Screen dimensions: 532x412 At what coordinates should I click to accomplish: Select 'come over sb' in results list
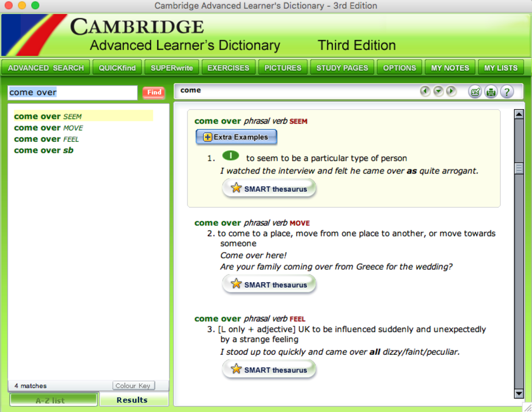(x=44, y=150)
